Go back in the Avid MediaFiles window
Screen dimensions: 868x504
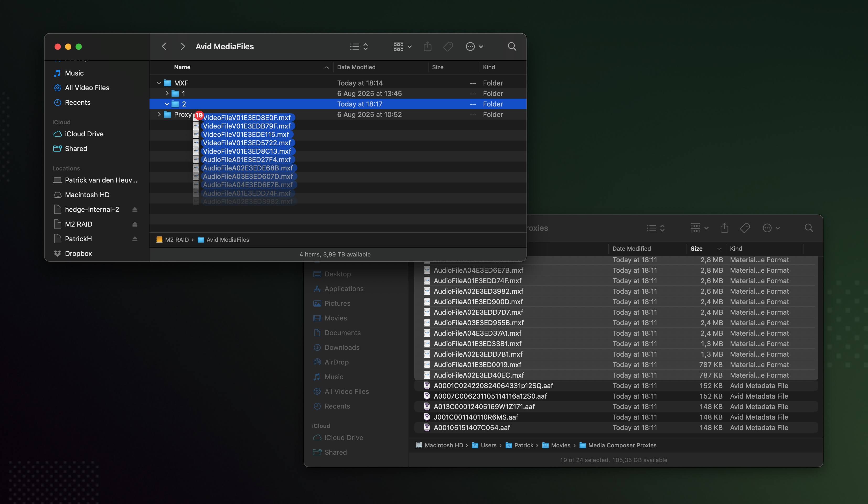click(x=164, y=46)
